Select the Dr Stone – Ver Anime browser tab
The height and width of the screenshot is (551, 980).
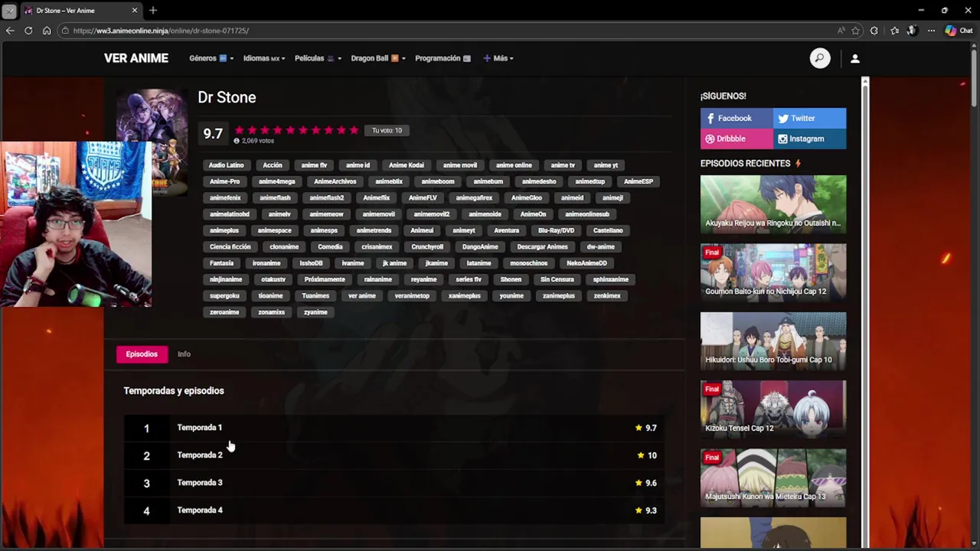click(81, 11)
